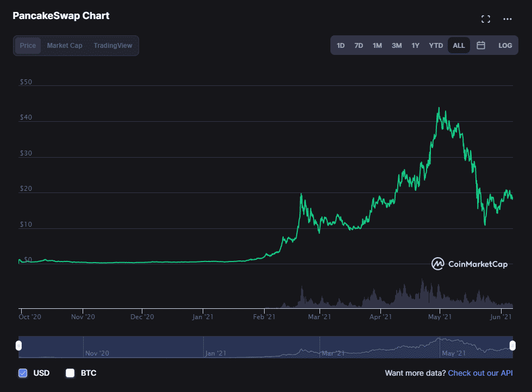Switch to the TradingView tab
Viewport: 532px width, 392px height.
112,46
